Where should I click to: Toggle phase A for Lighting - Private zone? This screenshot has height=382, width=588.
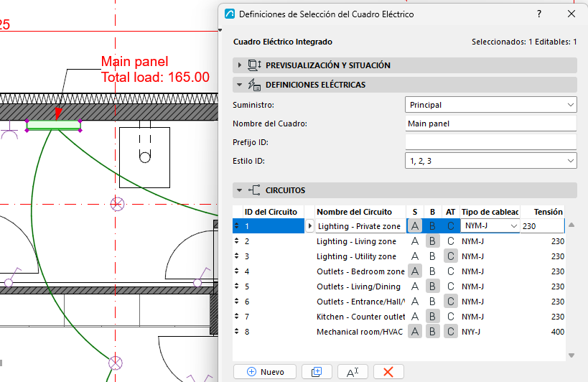[x=415, y=226]
